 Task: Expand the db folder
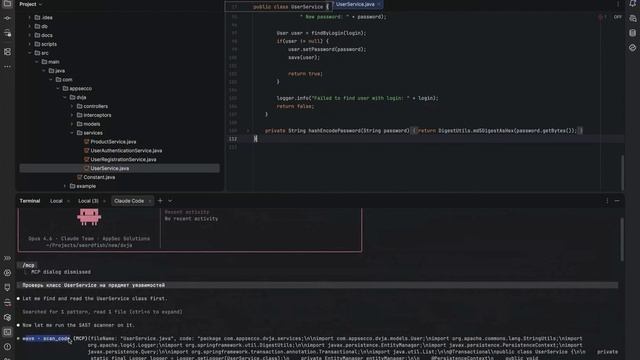tap(29, 27)
